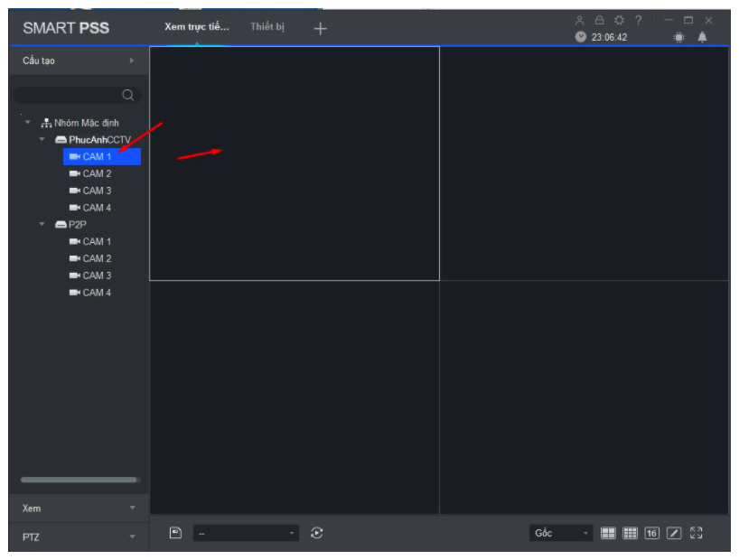Click the user account icon

pyautogui.click(x=580, y=20)
